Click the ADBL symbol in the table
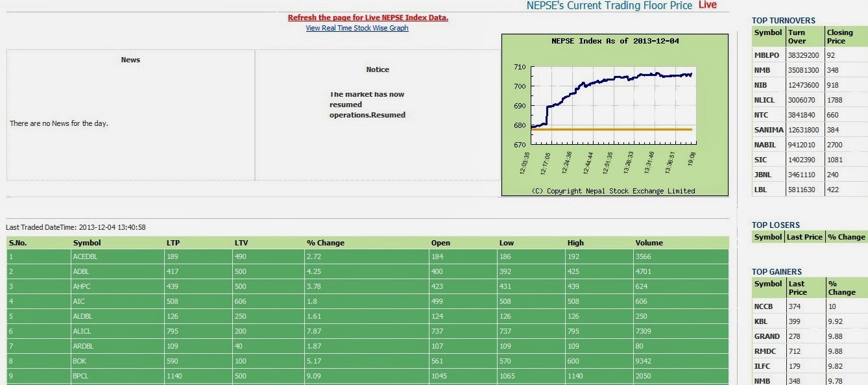The image size is (868, 385). click(81, 271)
